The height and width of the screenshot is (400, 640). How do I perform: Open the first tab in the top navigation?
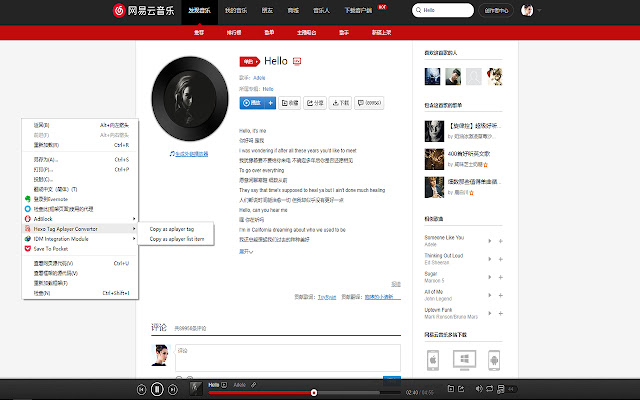199,11
